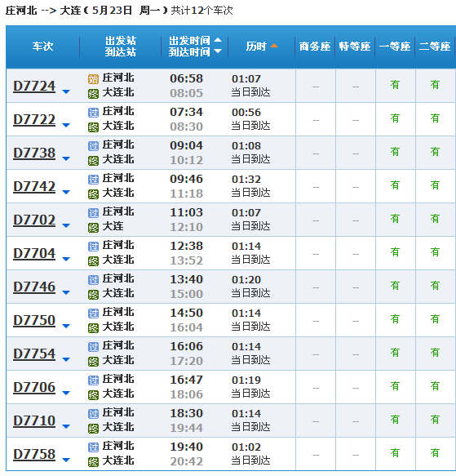456x476 pixels.
Task: Click the pass-through station icon in the D7750 row
Action: tap(93, 314)
